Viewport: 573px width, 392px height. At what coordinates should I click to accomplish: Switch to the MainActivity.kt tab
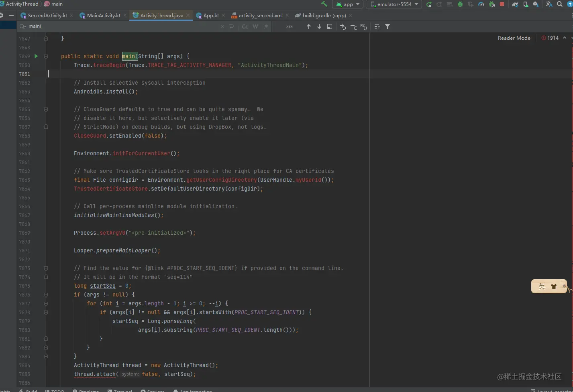(x=103, y=15)
